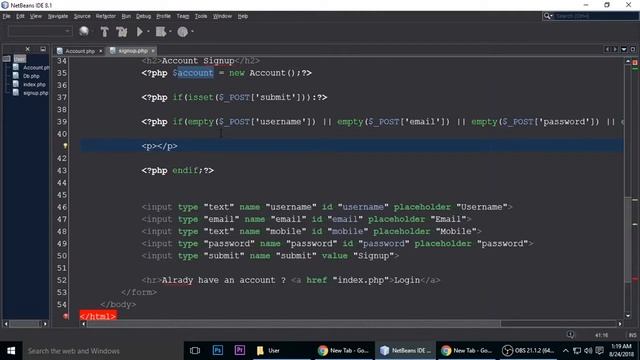Open the Source menu
640x360 pixels.
click(x=82, y=16)
